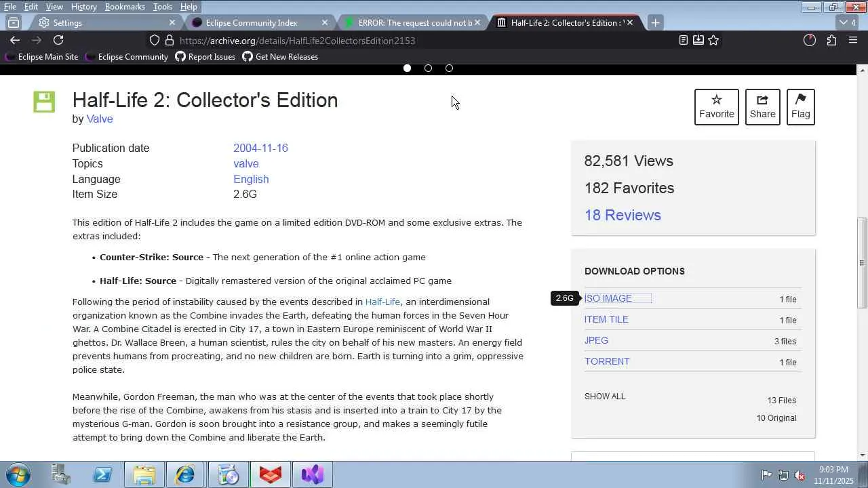The width and height of the screenshot is (868, 488).
Task: Switch to the Eclipse Community Index tab
Action: [260, 22]
